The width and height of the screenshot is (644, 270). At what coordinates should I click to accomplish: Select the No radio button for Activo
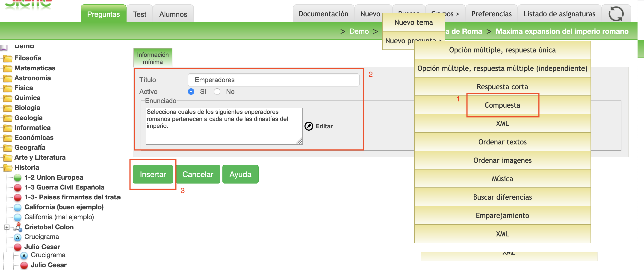point(217,92)
